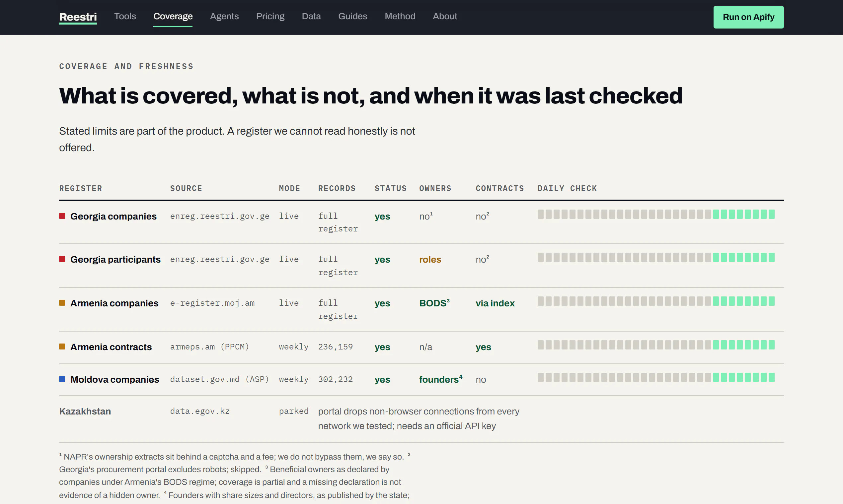The width and height of the screenshot is (843, 504).
Task: Click the n/a owners value
Action: tap(425, 347)
